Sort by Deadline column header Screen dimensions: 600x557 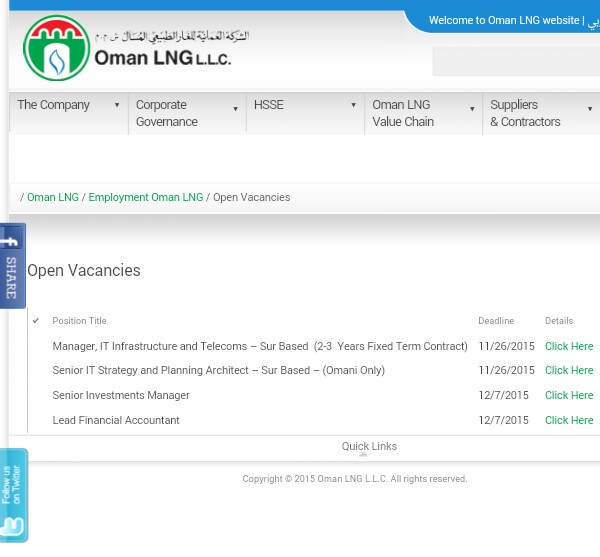click(495, 321)
